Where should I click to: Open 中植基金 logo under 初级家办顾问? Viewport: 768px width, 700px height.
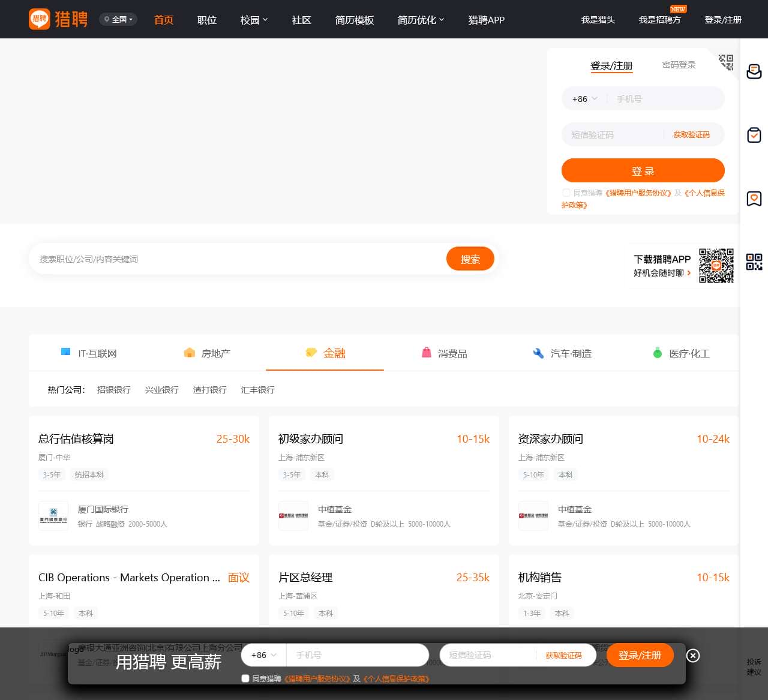click(293, 516)
